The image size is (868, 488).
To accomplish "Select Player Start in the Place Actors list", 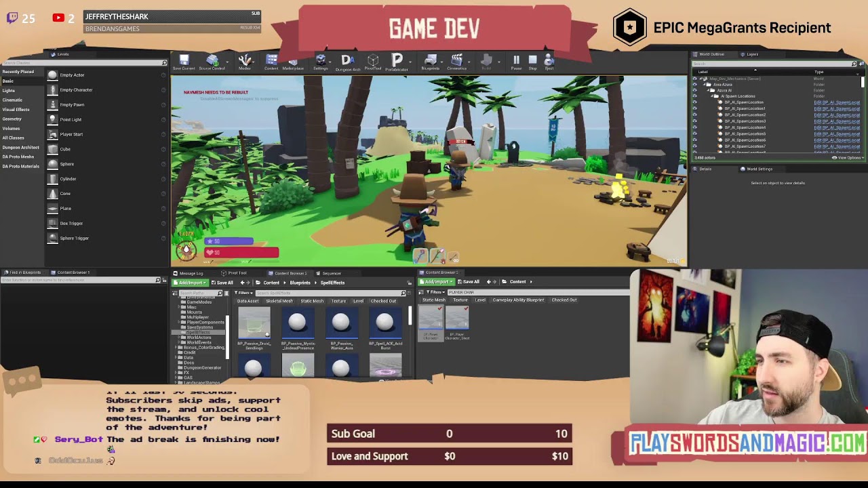I will (x=106, y=134).
